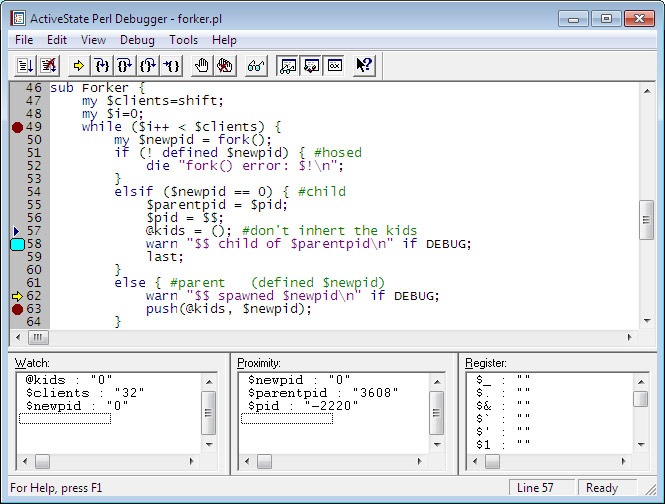
Task: Open QuickWatch with the glasses icon
Action: click(x=256, y=66)
